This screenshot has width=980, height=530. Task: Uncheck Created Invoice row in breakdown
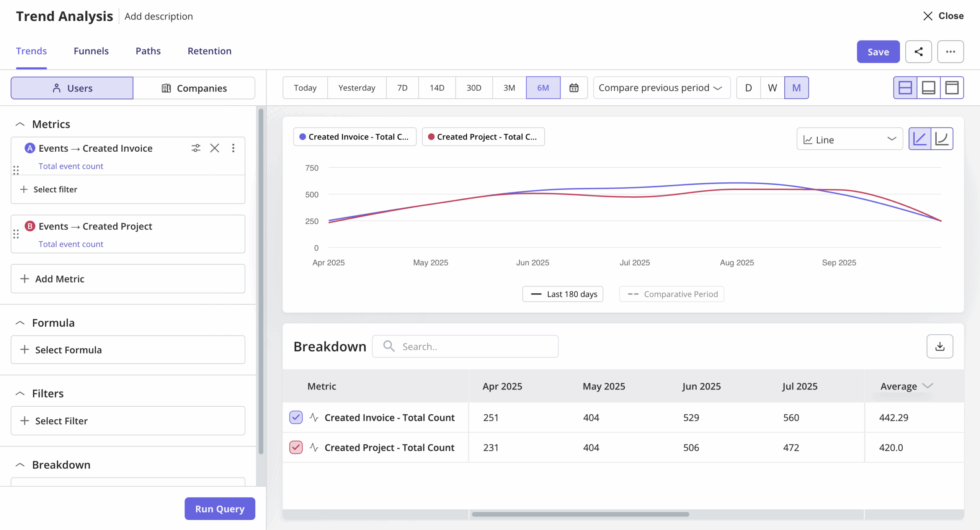click(x=296, y=417)
